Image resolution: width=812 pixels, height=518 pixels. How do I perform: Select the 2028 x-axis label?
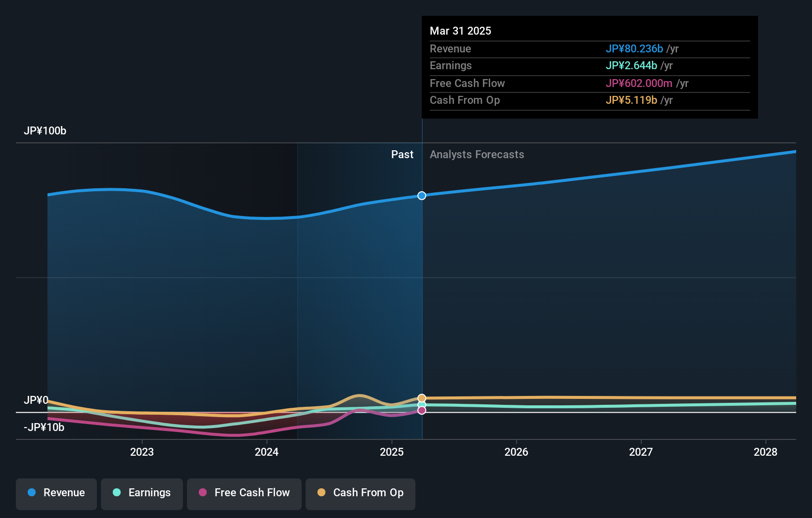[766, 452]
